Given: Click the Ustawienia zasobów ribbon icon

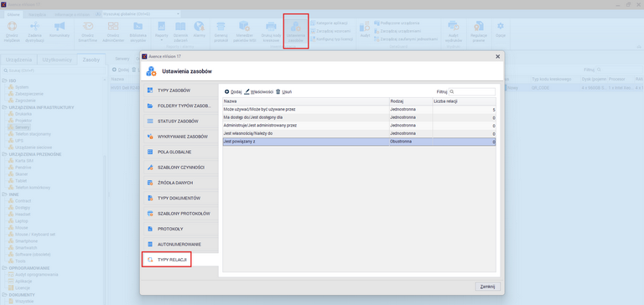Looking at the screenshot, I should (296, 32).
